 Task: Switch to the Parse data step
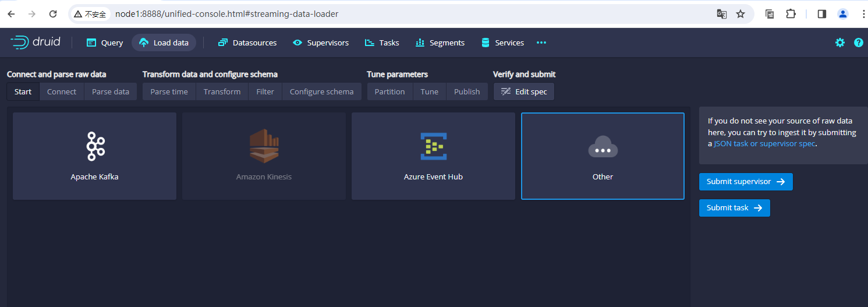111,91
